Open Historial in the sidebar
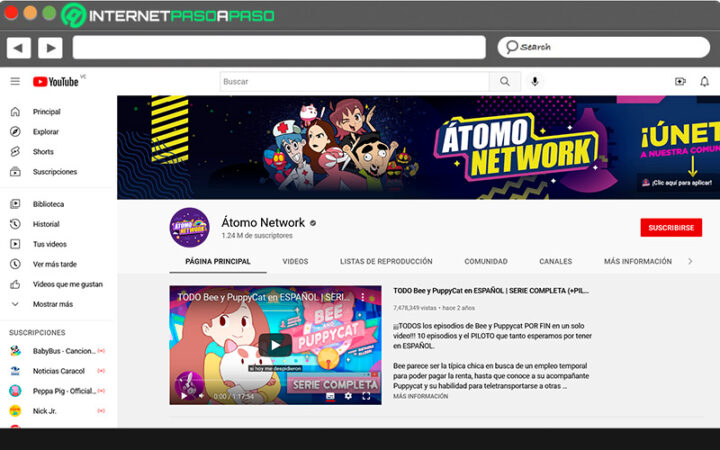Viewport: 720px width, 450px height. click(46, 224)
